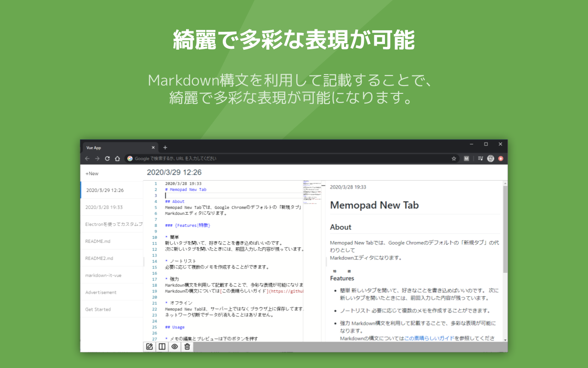Screen dimensions: 588x368
Task: Open forward navigation options arrow
Action: pos(97,158)
